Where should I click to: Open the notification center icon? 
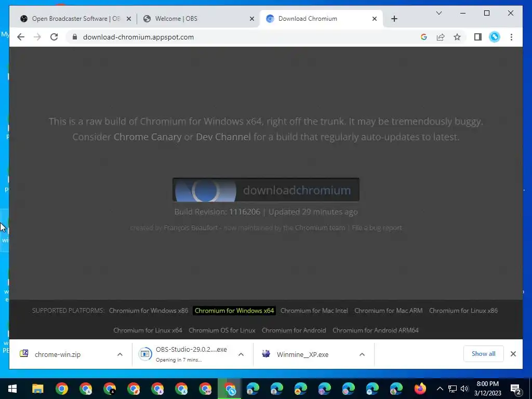pyautogui.click(x=516, y=389)
